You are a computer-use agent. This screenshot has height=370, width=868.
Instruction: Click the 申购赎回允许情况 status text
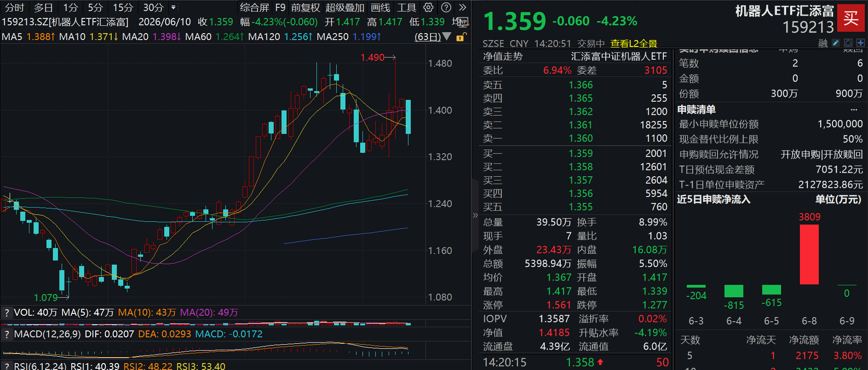point(822,155)
